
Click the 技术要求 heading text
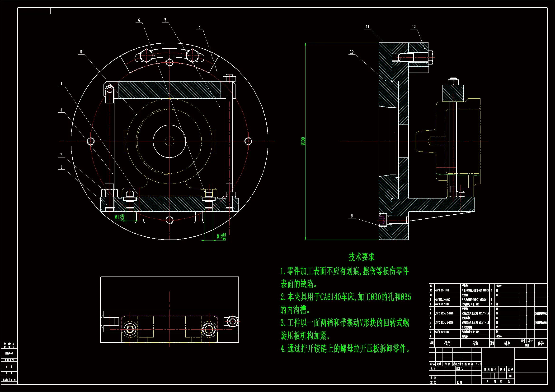[361, 257]
